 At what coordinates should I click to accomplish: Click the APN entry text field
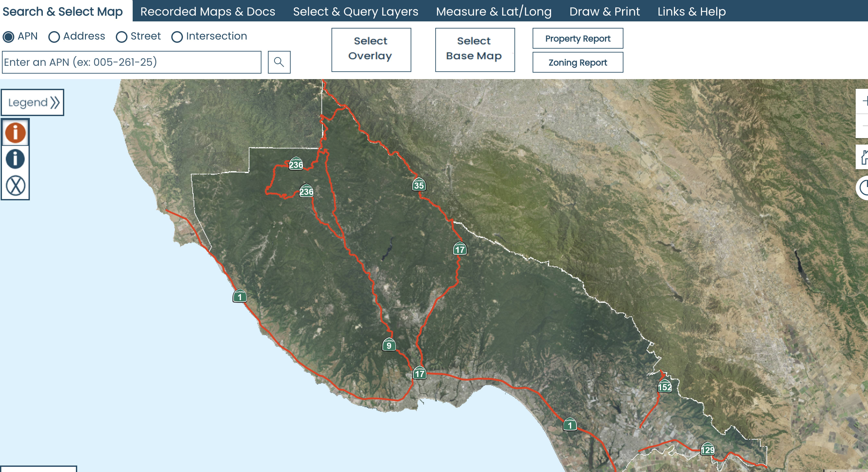pyautogui.click(x=131, y=62)
